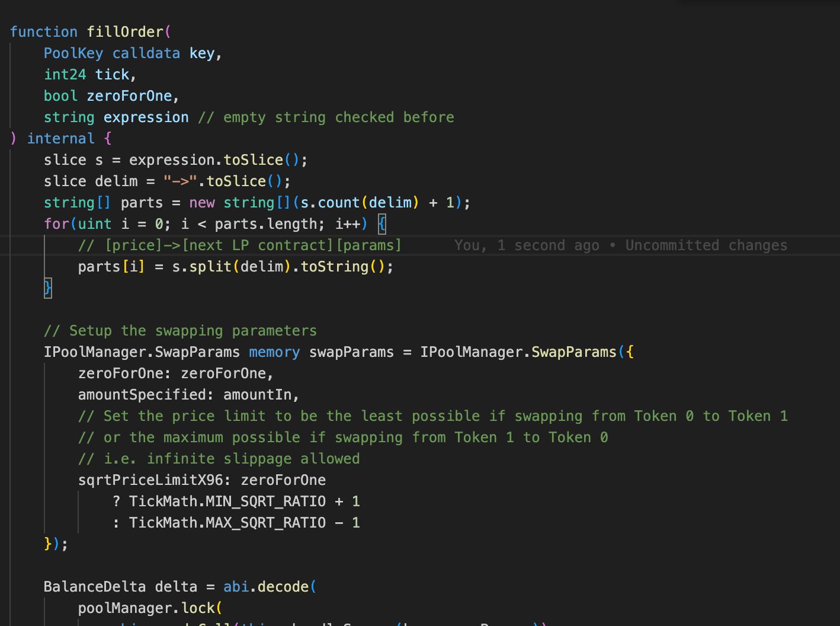840x626 pixels.
Task: Click parts.length in the for loop
Action: click(266, 223)
